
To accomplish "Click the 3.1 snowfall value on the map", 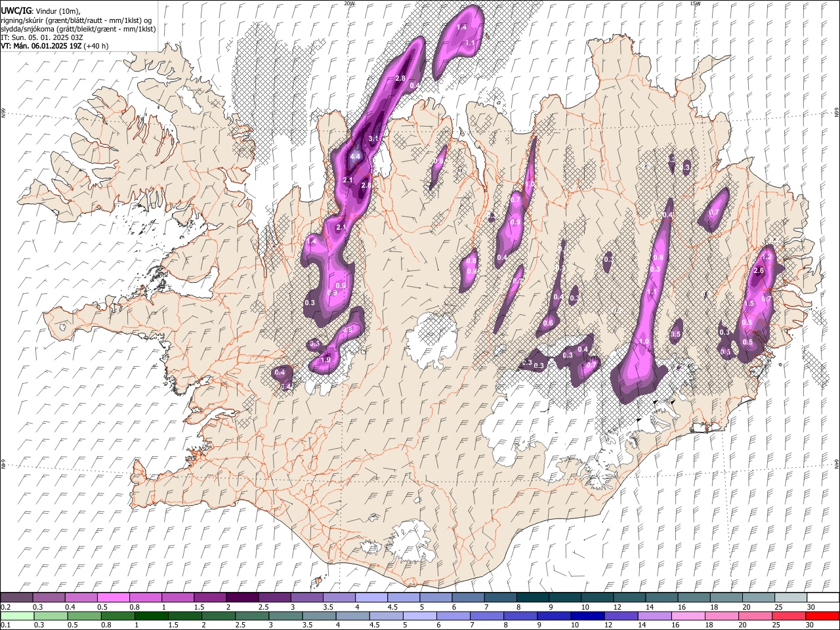I will coord(374,138).
